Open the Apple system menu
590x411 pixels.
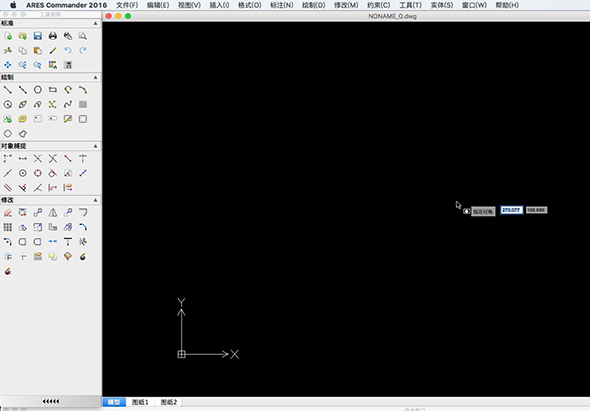pyautogui.click(x=13, y=5)
